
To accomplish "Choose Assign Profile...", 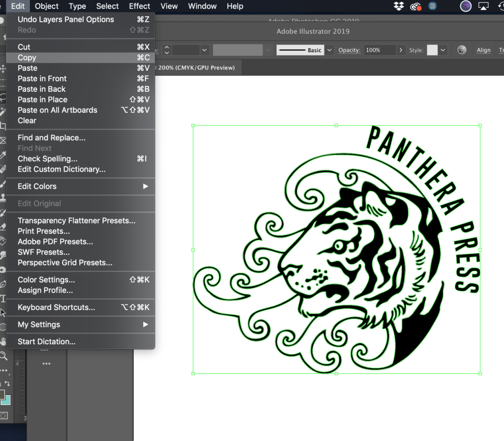I will [x=80, y=290].
